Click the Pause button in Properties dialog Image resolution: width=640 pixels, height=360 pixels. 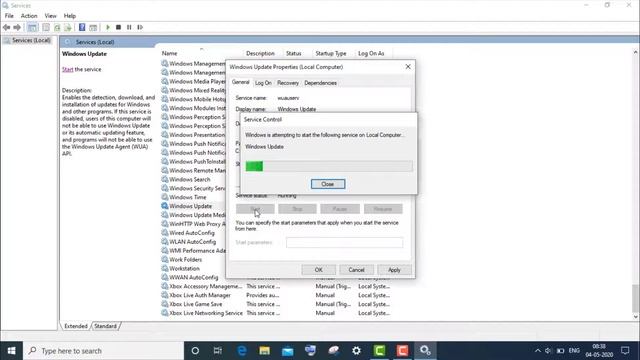click(x=340, y=209)
